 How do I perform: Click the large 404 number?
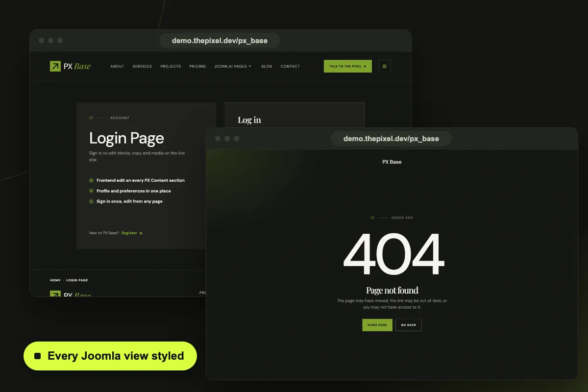click(393, 255)
